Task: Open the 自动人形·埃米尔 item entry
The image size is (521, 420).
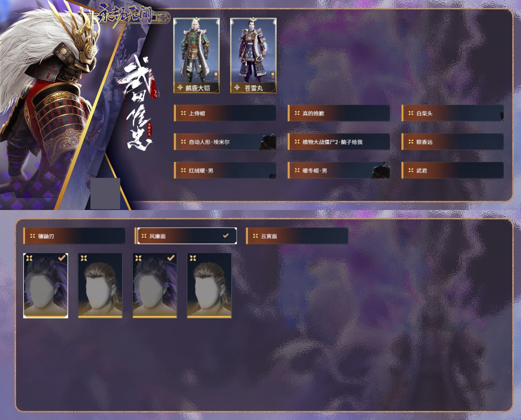Action: pos(225,142)
